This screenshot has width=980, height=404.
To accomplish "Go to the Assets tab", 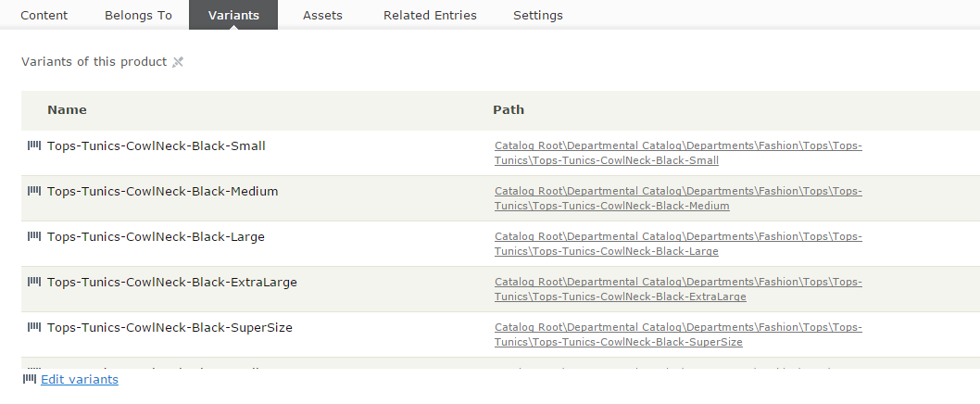I will click(x=322, y=16).
